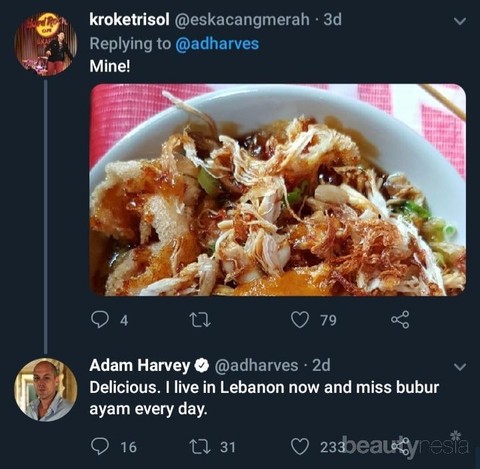View Adam Harvey's profile photo
This screenshot has width=480, height=469.
pos(46,390)
